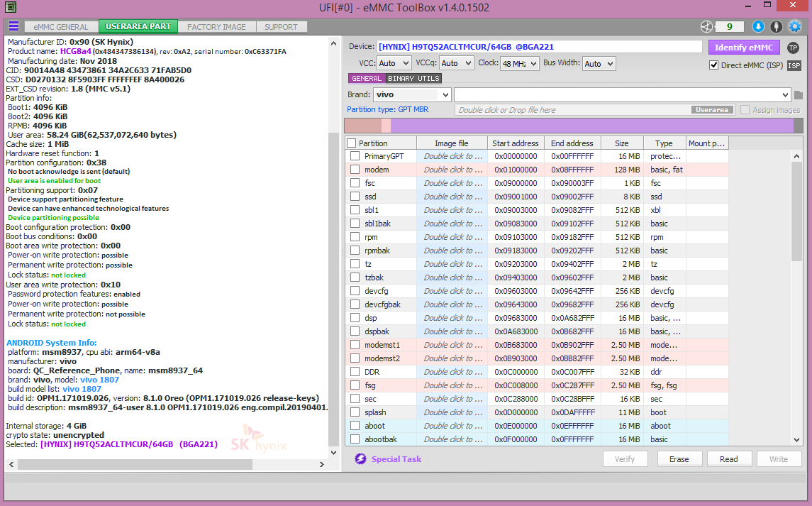The width and height of the screenshot is (812, 506).
Task: Switch to the eMMC GENERAL tab
Action: pos(60,27)
